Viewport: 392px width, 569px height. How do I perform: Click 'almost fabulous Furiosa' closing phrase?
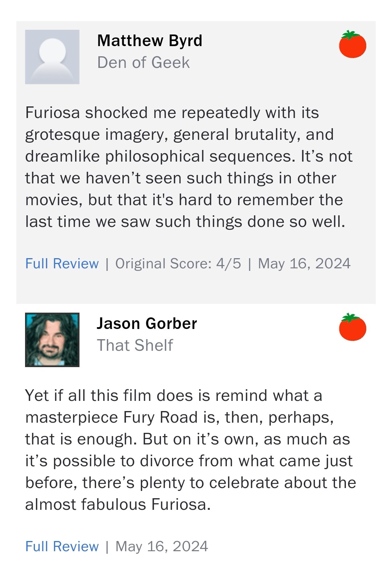tap(118, 504)
